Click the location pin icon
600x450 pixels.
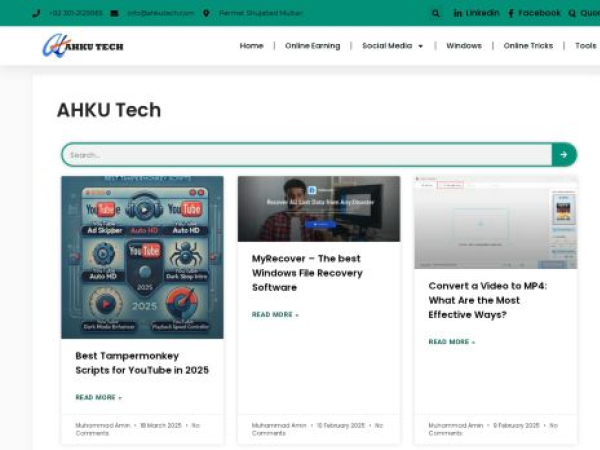206,13
